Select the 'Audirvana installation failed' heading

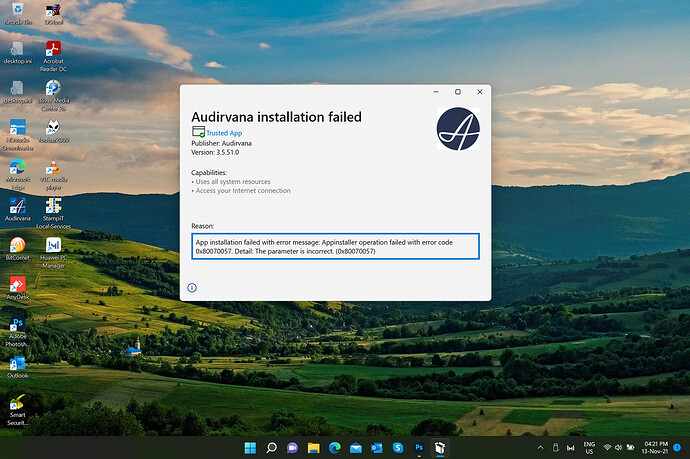(276, 117)
